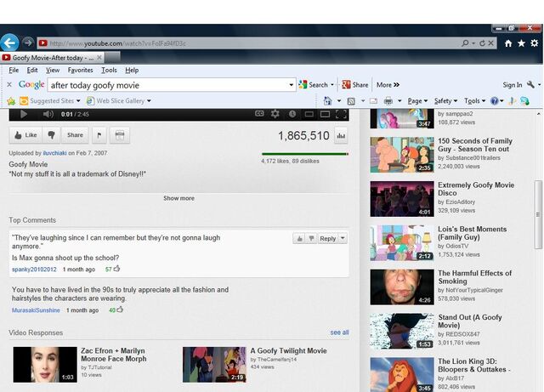Toggle closed captions CC button on player

(259, 114)
